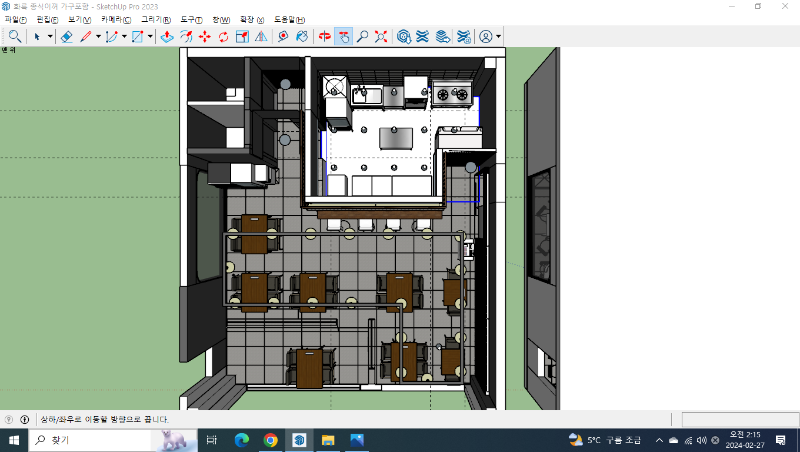Viewport: 800px width, 452px height.
Task: Select the Paint Bucket tool
Action: point(302,36)
